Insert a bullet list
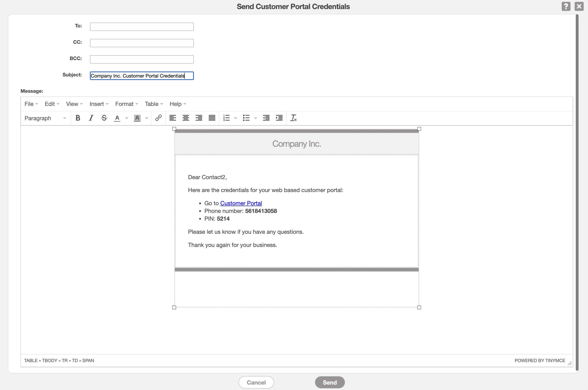The image size is (588, 390). [x=246, y=118]
